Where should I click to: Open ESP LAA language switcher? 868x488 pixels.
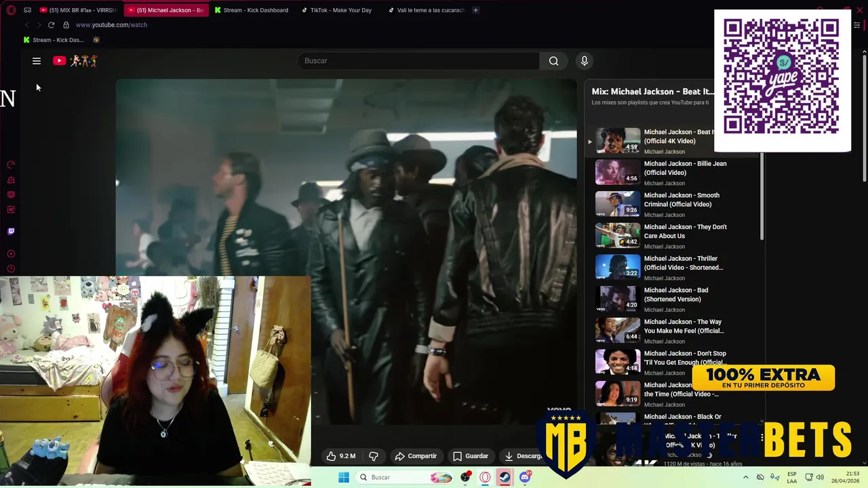[x=792, y=477]
